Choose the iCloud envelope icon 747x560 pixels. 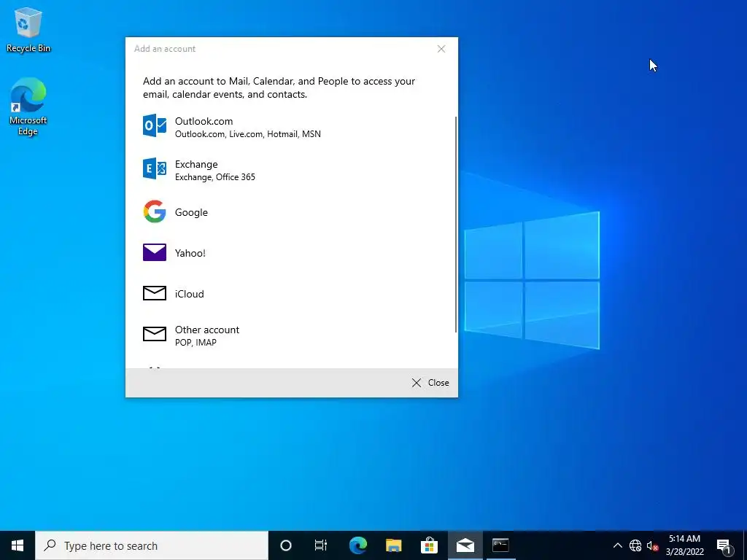click(155, 293)
